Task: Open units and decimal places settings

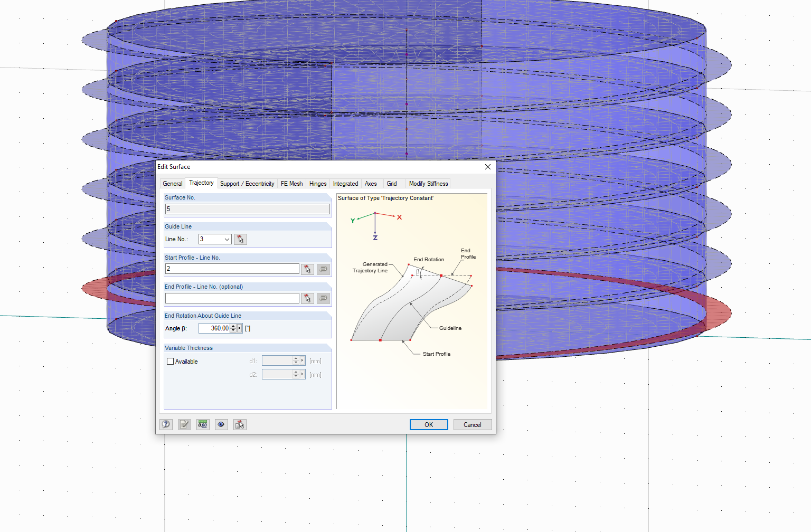Action: coord(202,424)
